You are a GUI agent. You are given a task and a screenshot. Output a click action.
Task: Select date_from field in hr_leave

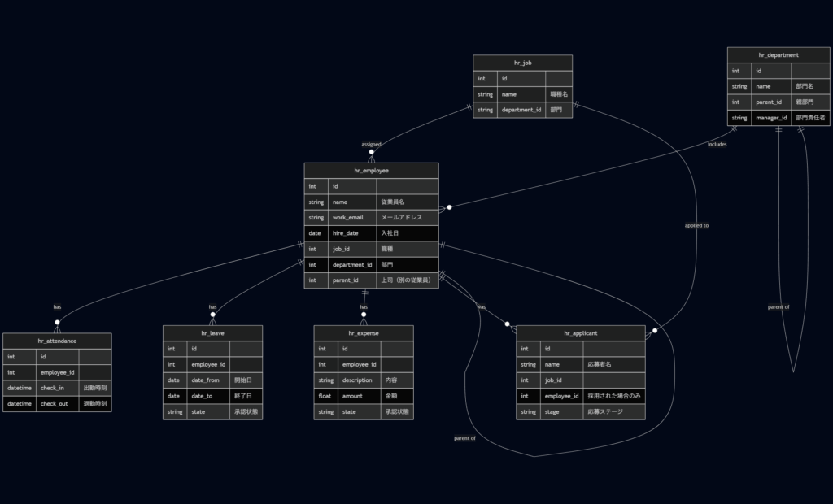pyautogui.click(x=208, y=380)
